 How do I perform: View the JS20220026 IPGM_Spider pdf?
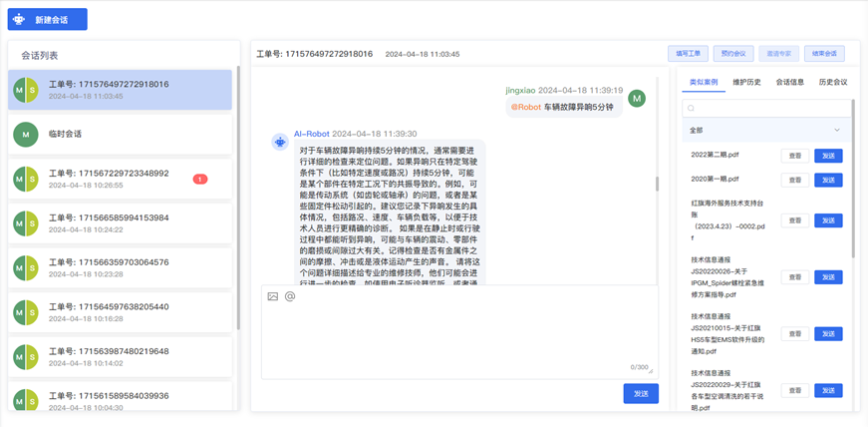coord(795,277)
